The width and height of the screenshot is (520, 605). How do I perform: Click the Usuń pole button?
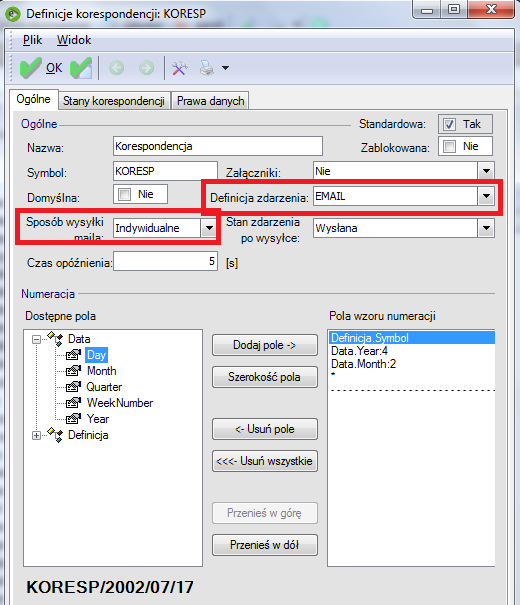[265, 429]
